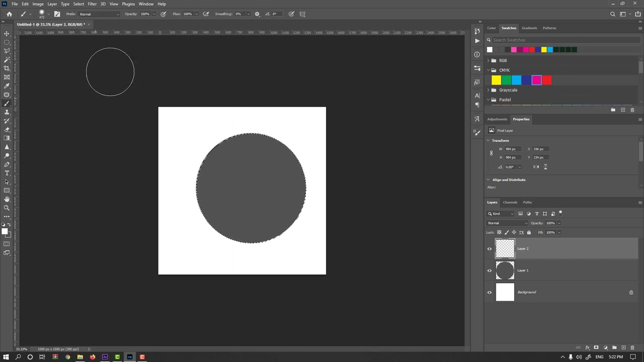644x362 pixels.
Task: Toggle lock image pixels brush icon
Action: click(x=507, y=232)
